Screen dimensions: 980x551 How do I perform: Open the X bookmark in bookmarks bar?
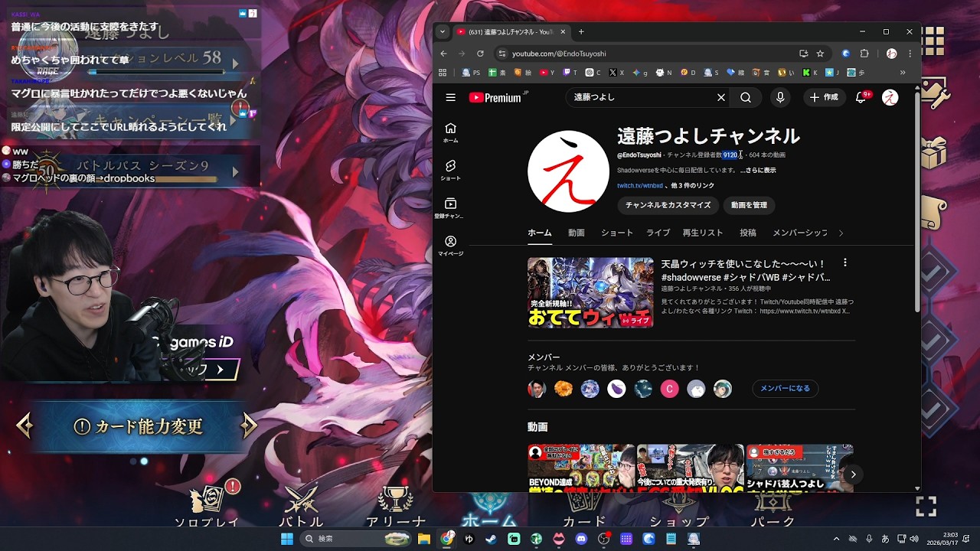click(x=616, y=73)
